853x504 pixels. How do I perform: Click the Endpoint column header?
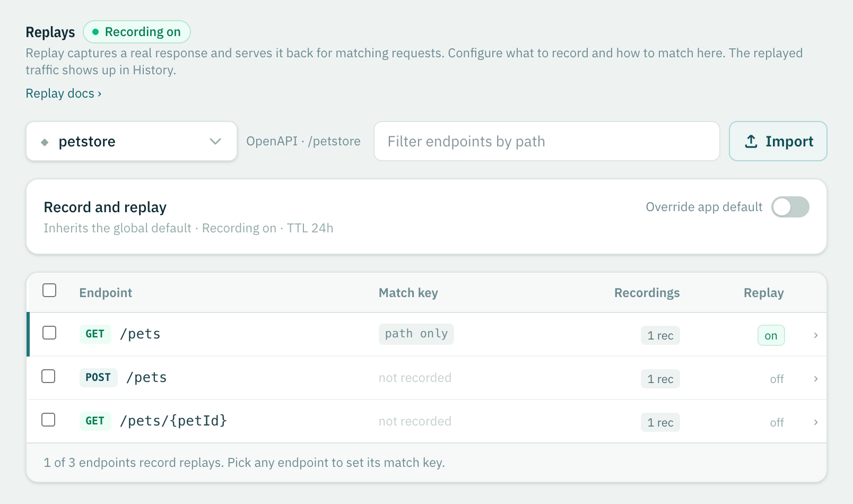coord(106,293)
